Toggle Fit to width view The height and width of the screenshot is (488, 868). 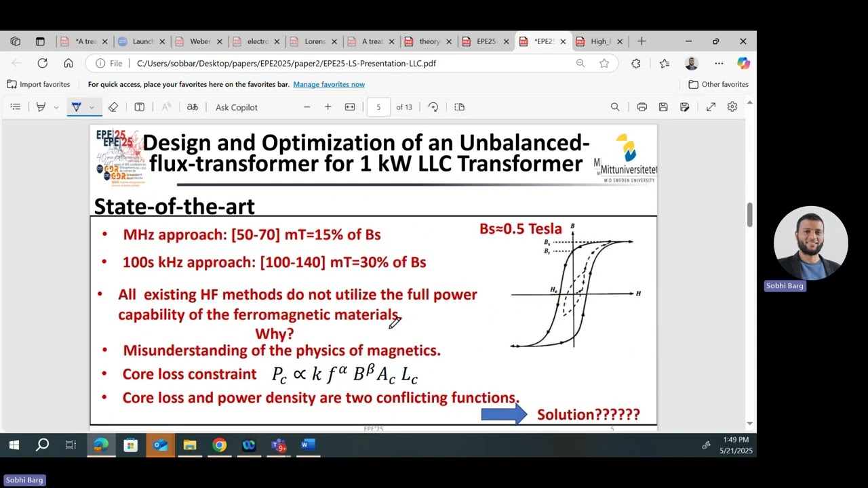tap(350, 107)
